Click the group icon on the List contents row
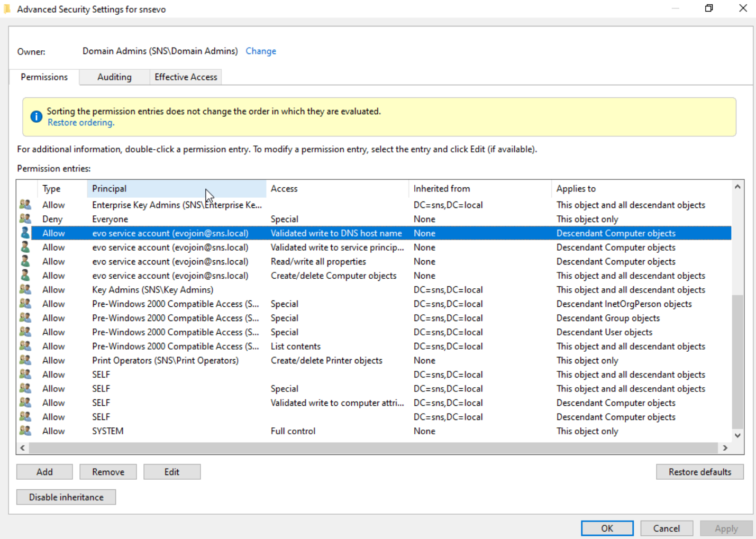Viewport: 756px width, 539px height. pyautogui.click(x=25, y=346)
